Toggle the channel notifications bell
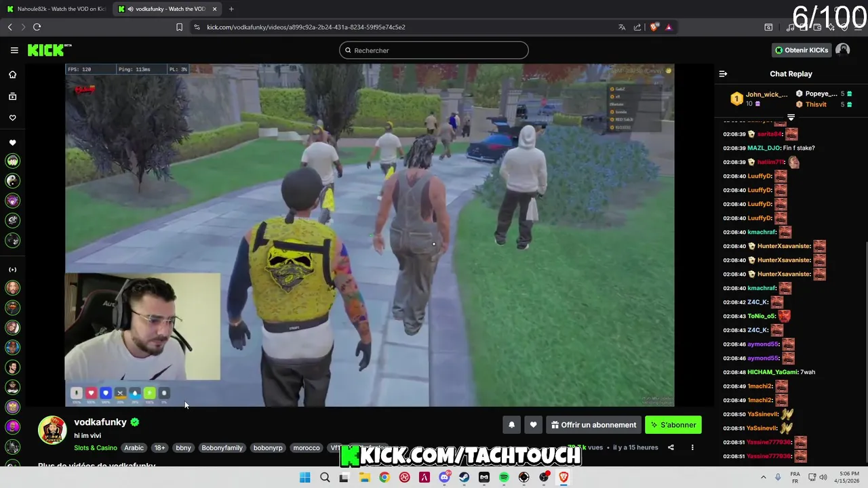Image resolution: width=868 pixels, height=488 pixels. [512, 425]
